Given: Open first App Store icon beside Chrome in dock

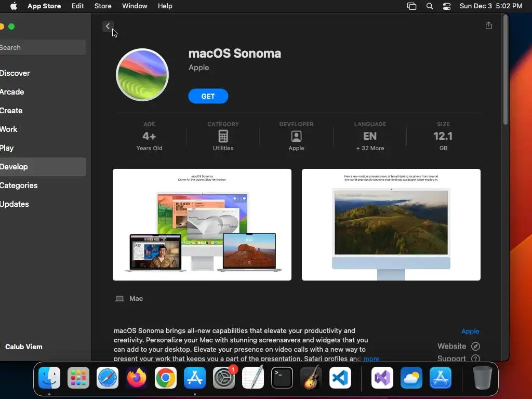Looking at the screenshot, I should click(195, 378).
